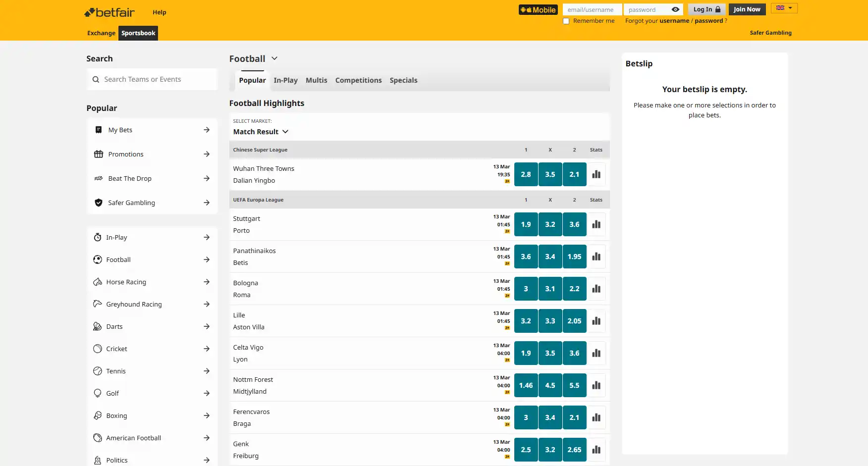Click the Cricket ball icon

click(x=98, y=349)
